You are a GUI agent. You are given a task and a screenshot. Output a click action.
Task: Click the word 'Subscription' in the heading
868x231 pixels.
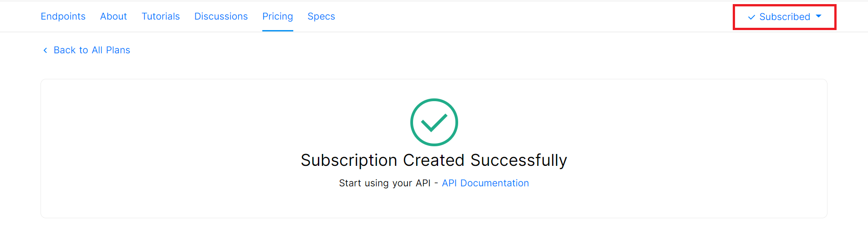point(349,160)
